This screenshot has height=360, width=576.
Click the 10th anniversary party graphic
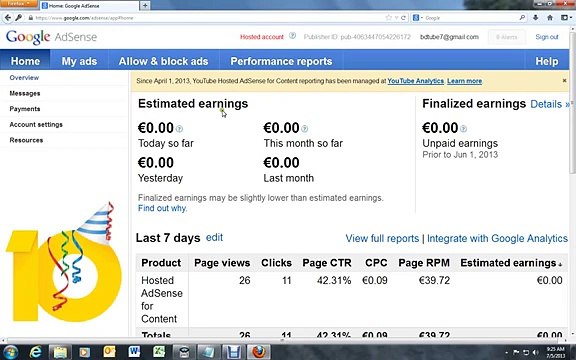coord(63,263)
